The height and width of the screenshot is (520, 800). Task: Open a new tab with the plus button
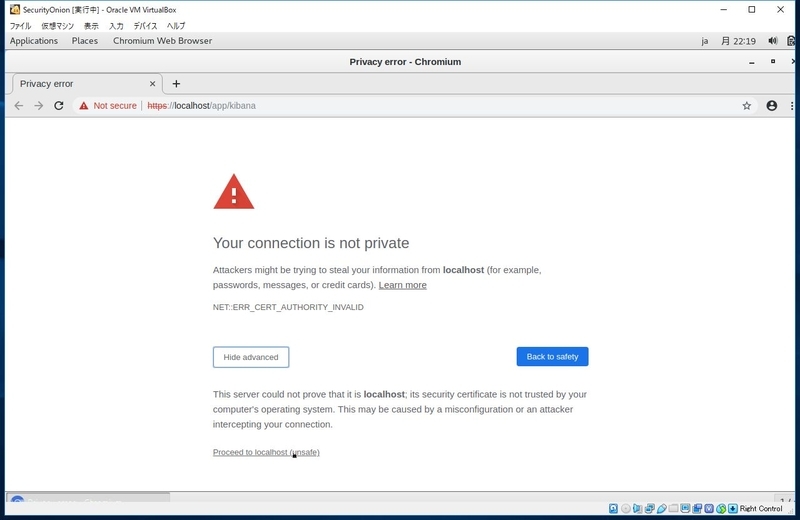(x=176, y=84)
